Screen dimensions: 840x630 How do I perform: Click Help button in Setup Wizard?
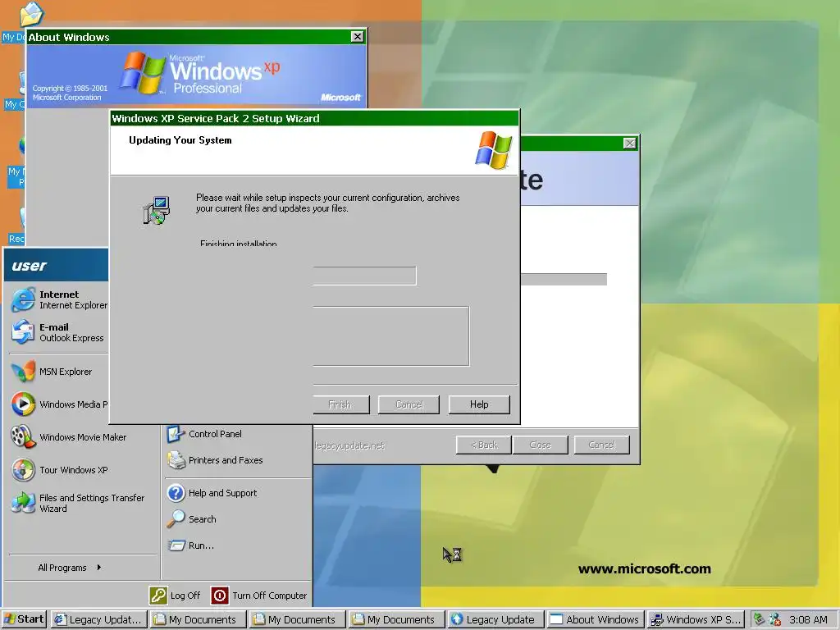479,404
